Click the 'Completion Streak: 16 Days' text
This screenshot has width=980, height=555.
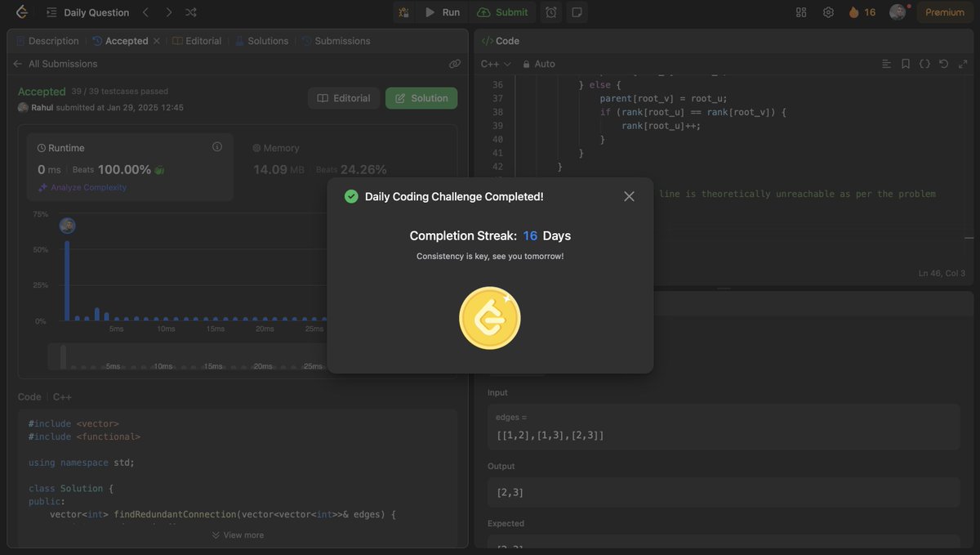pyautogui.click(x=490, y=235)
